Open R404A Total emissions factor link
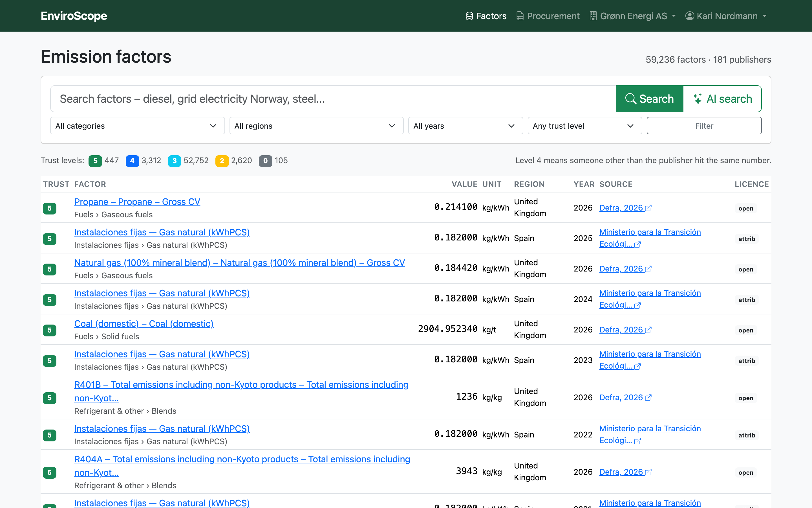The image size is (812, 508). click(242, 466)
